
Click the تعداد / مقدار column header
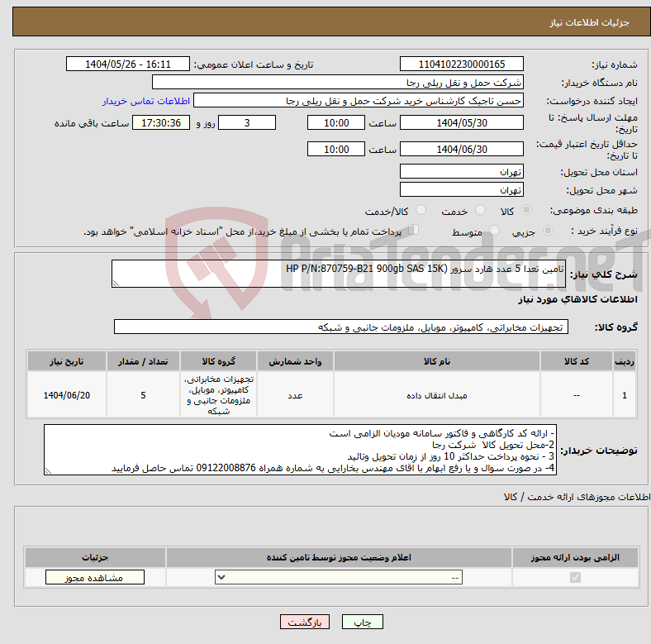tap(143, 361)
